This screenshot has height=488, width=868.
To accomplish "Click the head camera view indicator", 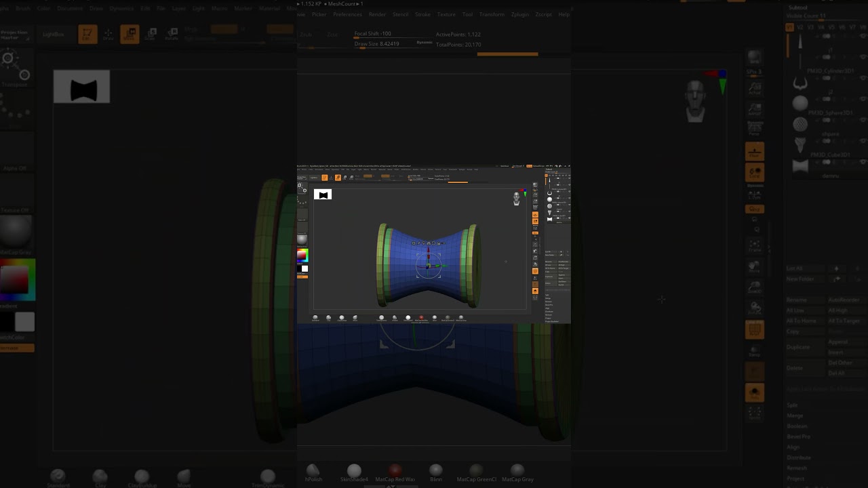I will click(695, 102).
